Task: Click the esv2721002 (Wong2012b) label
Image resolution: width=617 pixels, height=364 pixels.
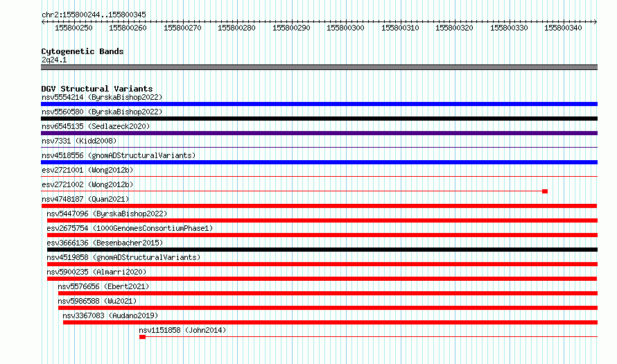Action: pyautogui.click(x=87, y=184)
